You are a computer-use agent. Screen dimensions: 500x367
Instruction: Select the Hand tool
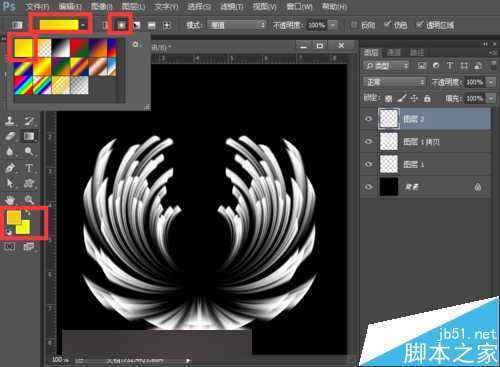10,200
